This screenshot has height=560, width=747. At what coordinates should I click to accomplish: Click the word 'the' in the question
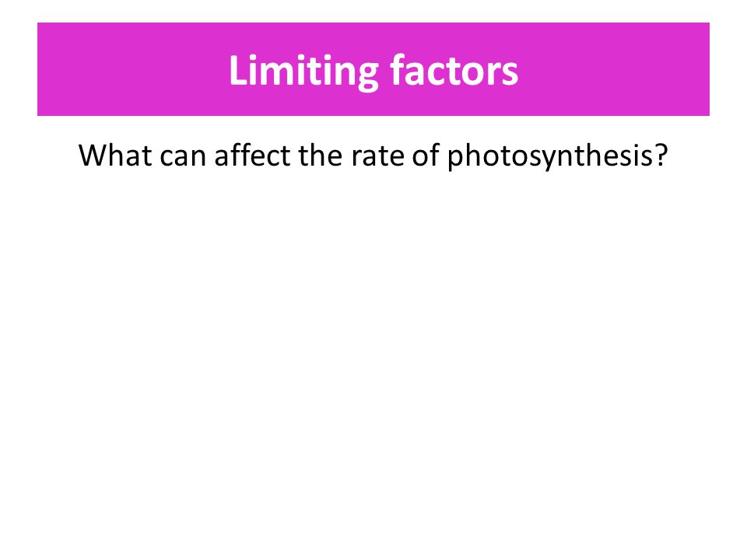click(320, 156)
